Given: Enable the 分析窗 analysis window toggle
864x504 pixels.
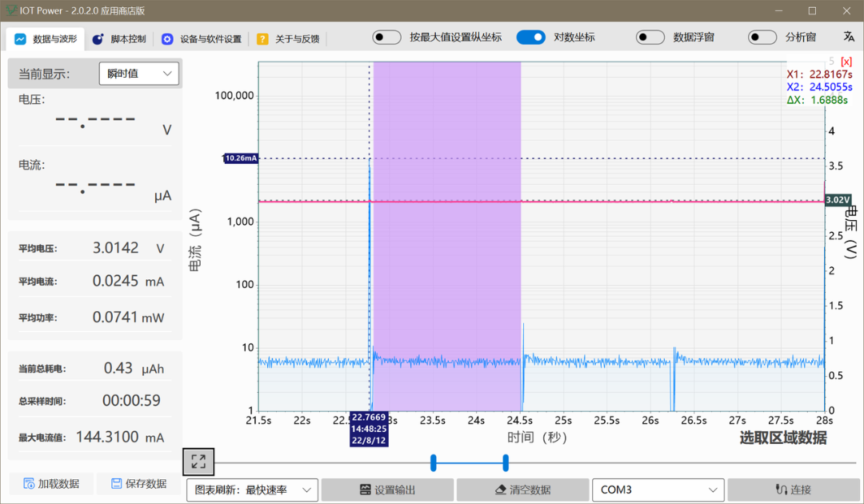Looking at the screenshot, I should point(762,37).
